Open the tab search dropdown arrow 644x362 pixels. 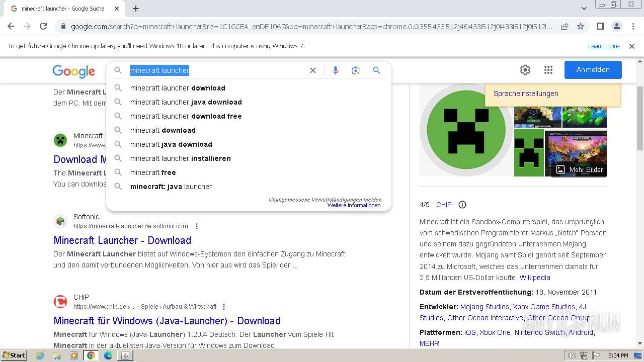point(584,9)
